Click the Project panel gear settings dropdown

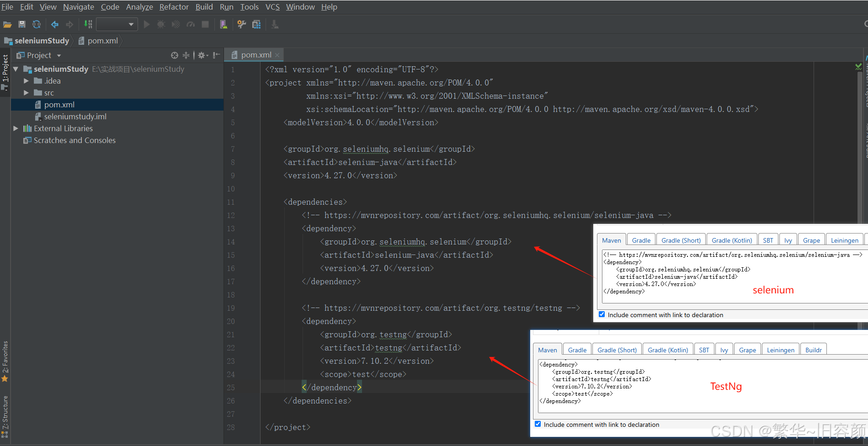tap(202, 55)
